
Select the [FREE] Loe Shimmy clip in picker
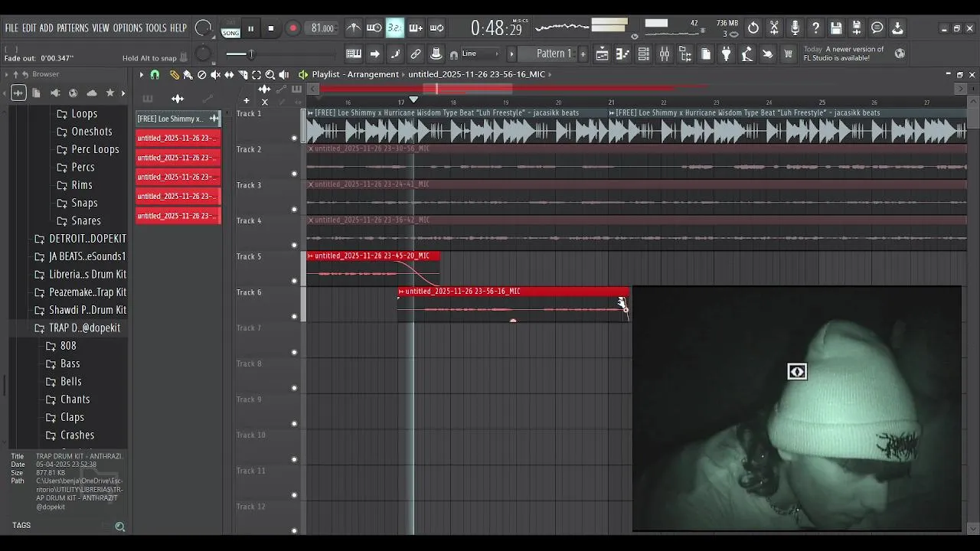[x=178, y=119]
